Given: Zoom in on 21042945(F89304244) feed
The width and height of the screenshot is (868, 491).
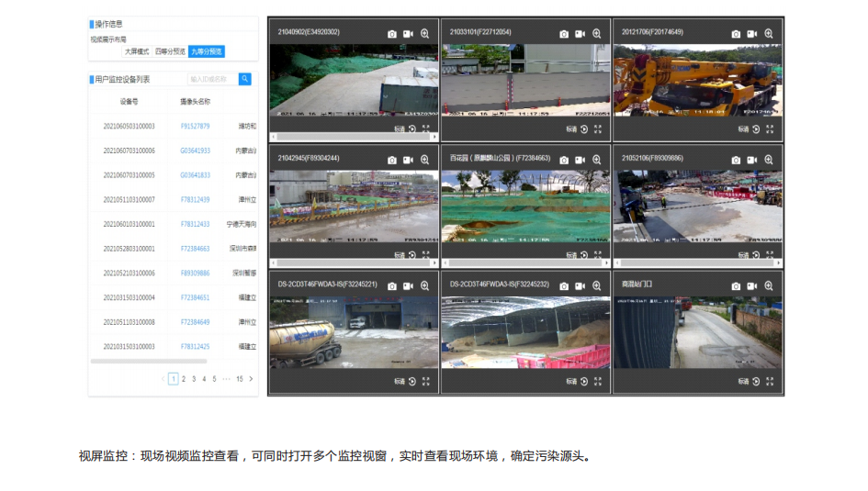Looking at the screenshot, I should click(424, 160).
